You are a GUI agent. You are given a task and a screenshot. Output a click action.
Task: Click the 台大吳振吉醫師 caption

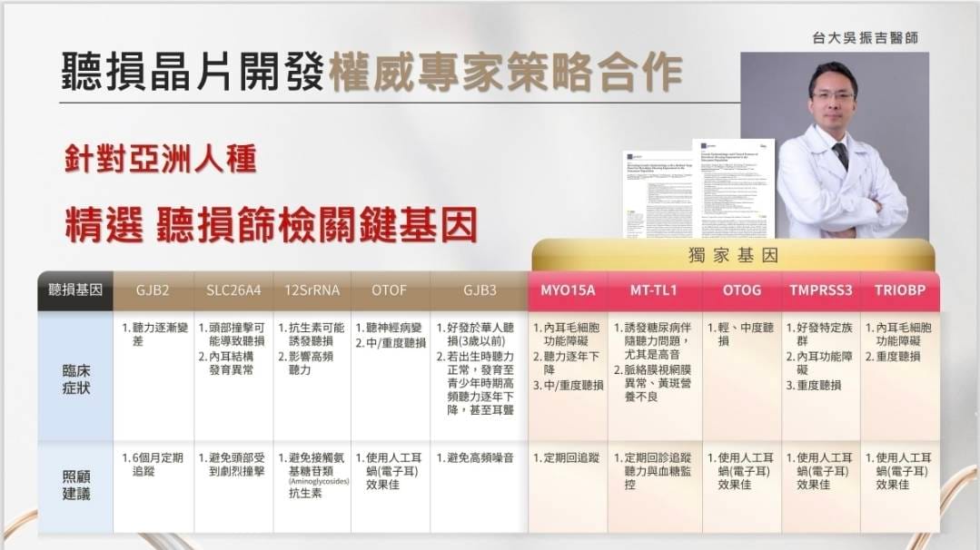[x=865, y=38]
